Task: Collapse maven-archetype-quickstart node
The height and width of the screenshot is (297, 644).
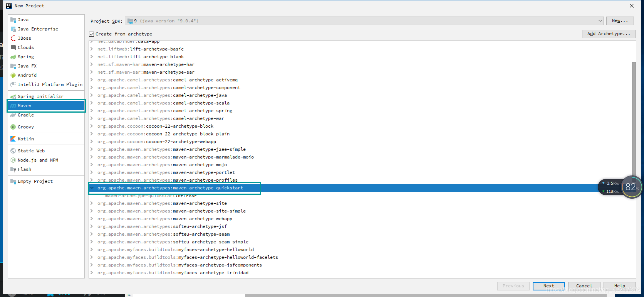Action: click(x=92, y=188)
